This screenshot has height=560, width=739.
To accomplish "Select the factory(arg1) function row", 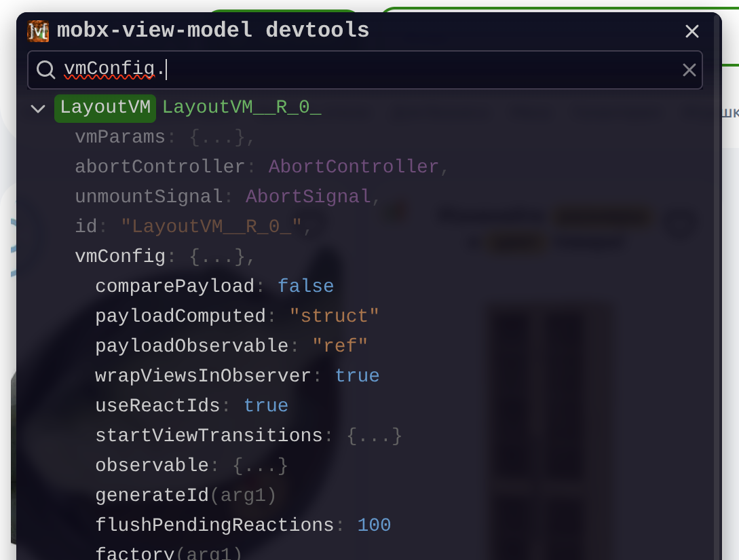I will click(x=169, y=553).
